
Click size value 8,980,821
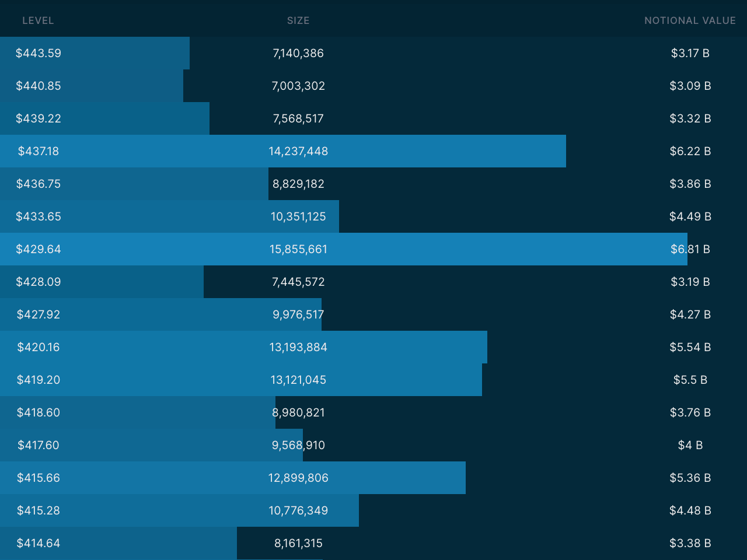pos(298,412)
